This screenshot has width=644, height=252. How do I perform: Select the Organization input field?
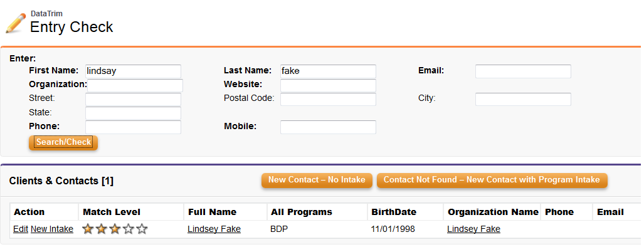coord(135,85)
